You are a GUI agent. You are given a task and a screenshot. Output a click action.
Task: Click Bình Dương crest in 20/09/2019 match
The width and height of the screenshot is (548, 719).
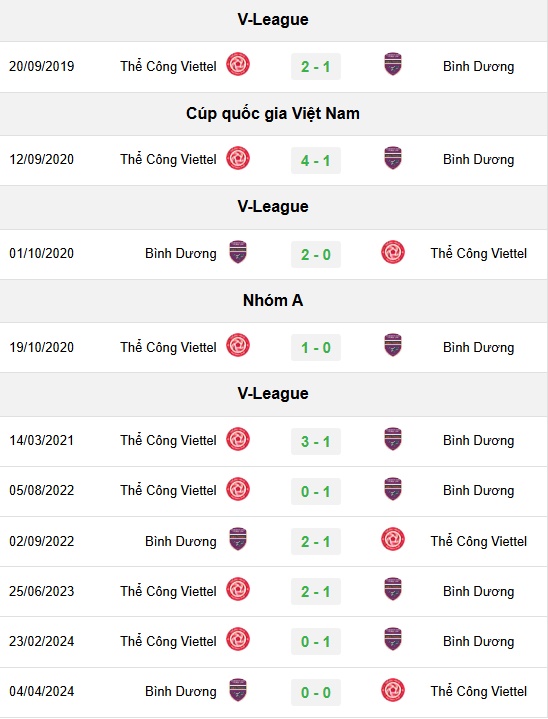click(393, 65)
